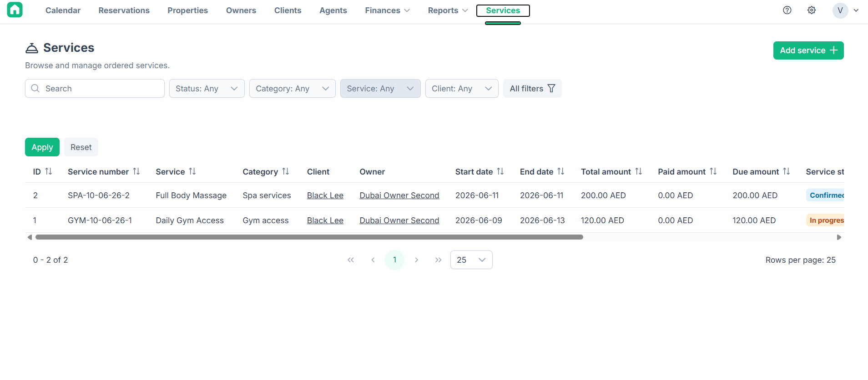Sort by Paid amount column arrows

point(713,171)
